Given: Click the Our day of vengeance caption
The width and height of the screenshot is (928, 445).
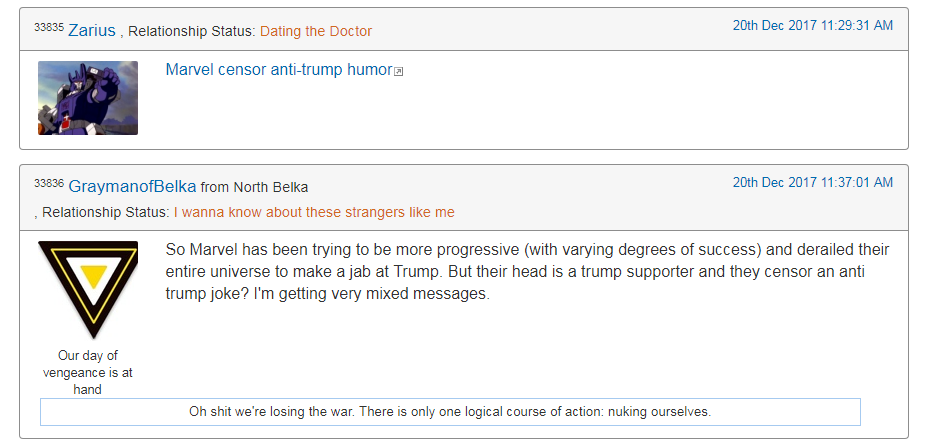Looking at the screenshot, I should [x=88, y=372].
